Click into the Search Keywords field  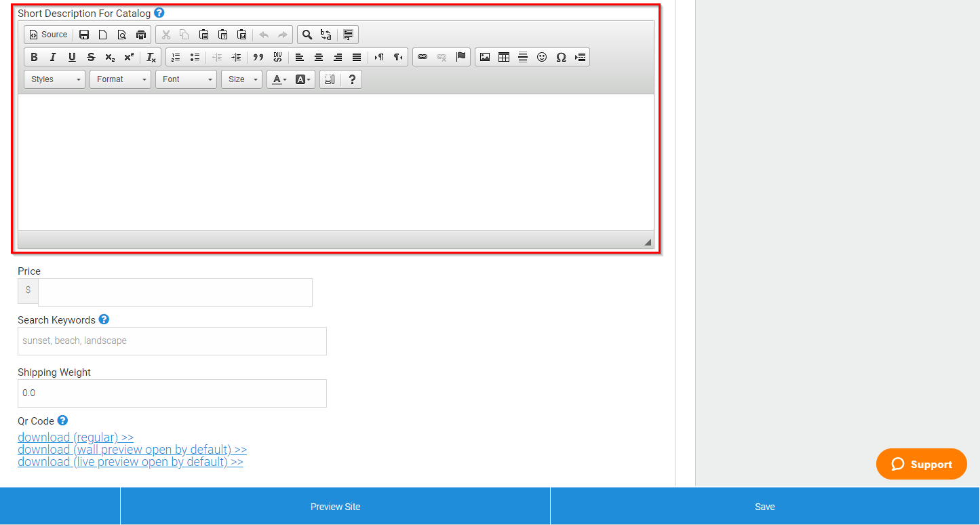pyautogui.click(x=172, y=341)
